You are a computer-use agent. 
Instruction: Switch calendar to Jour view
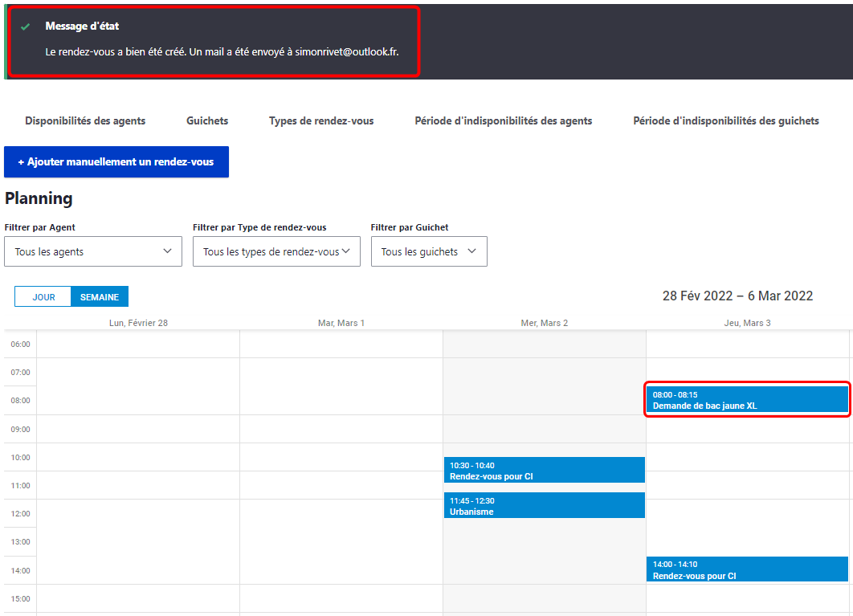43,297
